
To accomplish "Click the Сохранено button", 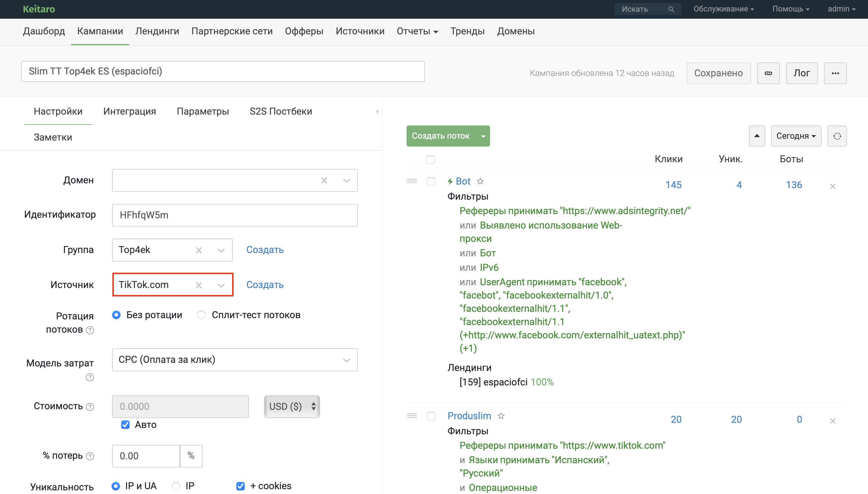I will coord(719,73).
